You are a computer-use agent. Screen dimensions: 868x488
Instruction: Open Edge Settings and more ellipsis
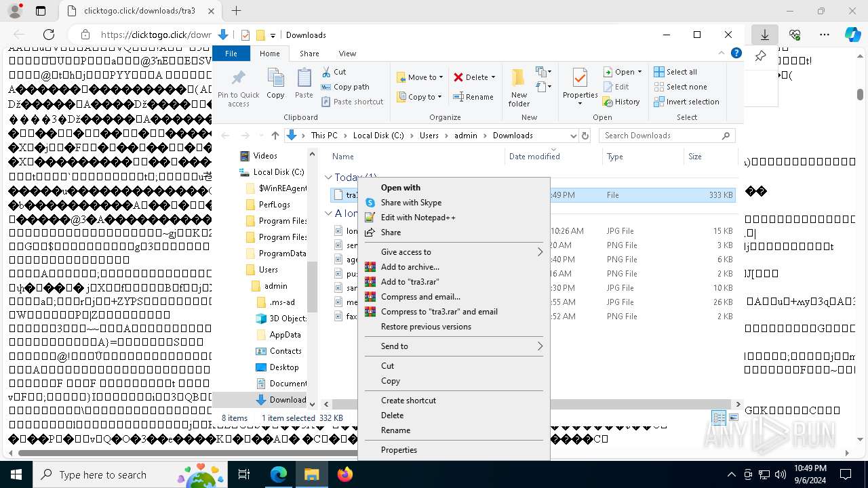[x=824, y=35]
